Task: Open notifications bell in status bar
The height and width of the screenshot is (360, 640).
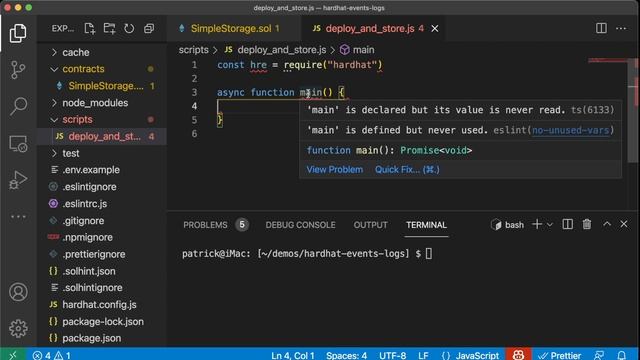Action: point(621,355)
